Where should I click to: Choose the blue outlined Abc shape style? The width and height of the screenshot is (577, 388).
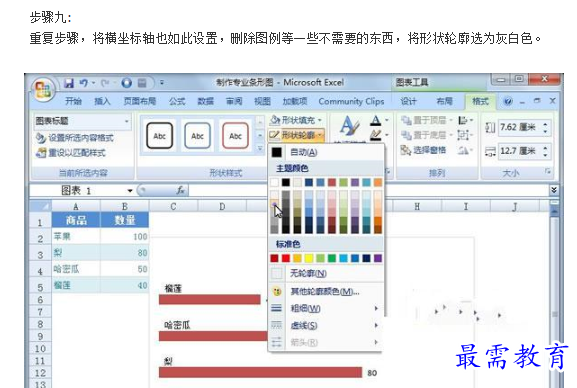point(198,136)
